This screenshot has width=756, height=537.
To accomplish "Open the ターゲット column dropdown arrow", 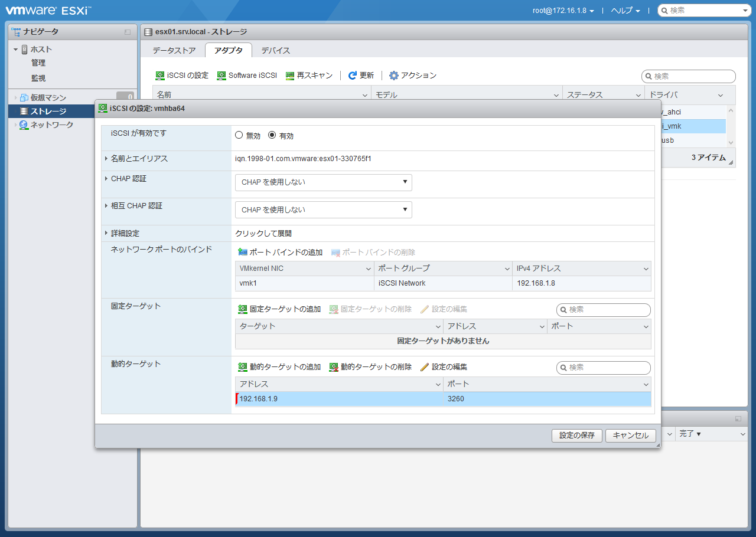I will pos(438,327).
